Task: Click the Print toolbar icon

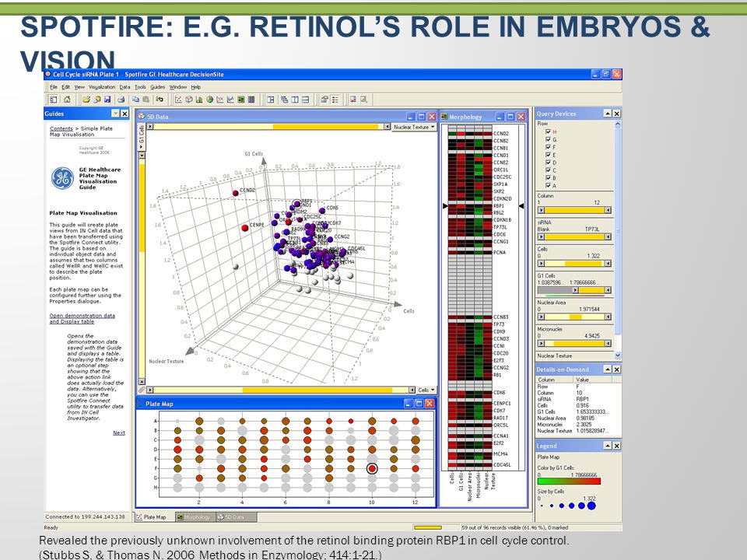Action: coord(121,100)
